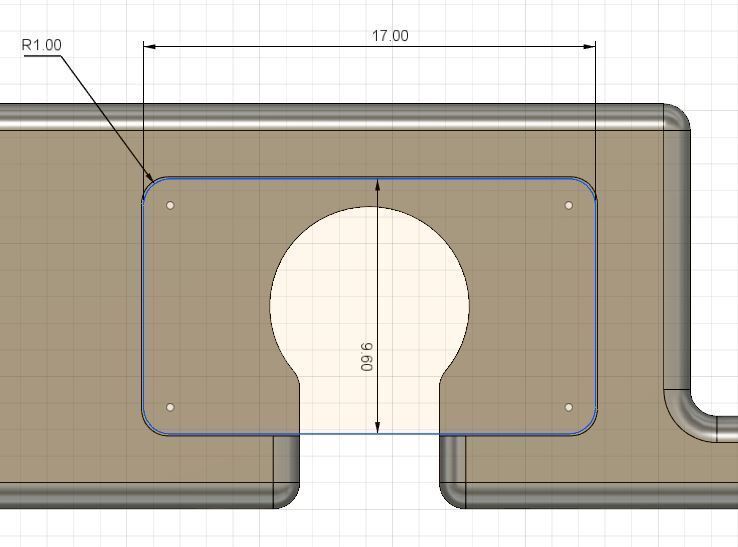The width and height of the screenshot is (738, 547).
Task: Pick the sketch point inside the rectangle's lower-left corner
Action: point(170,407)
